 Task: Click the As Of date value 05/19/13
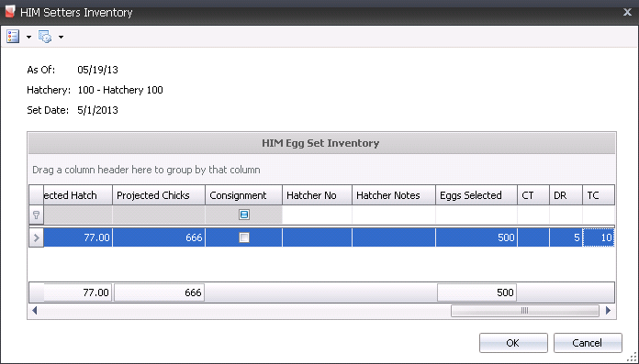pos(98,70)
